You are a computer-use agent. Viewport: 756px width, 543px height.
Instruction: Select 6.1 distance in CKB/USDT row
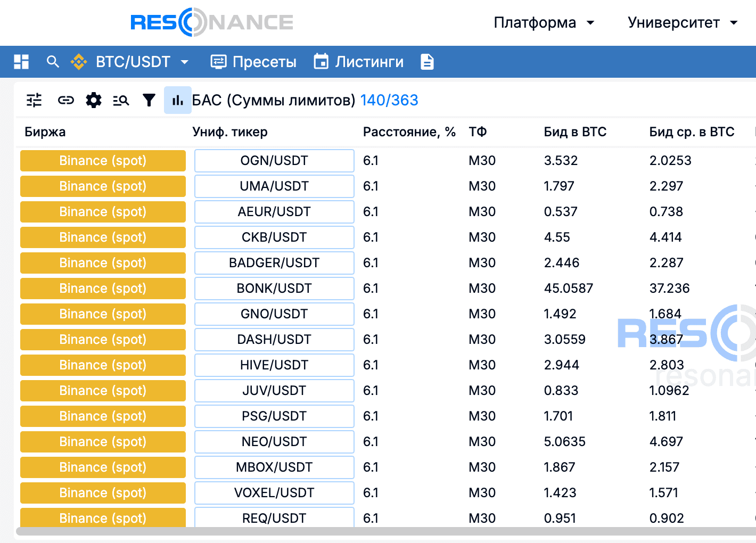[371, 237]
